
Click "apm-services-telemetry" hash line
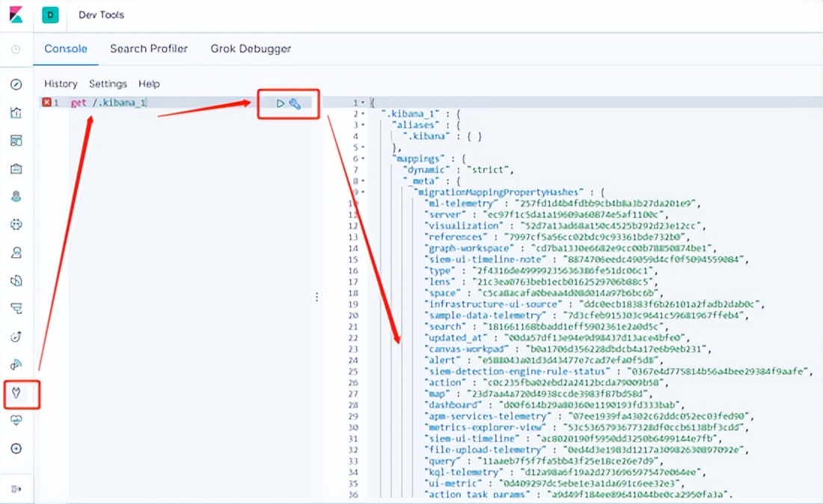pyautogui.click(x=590, y=417)
